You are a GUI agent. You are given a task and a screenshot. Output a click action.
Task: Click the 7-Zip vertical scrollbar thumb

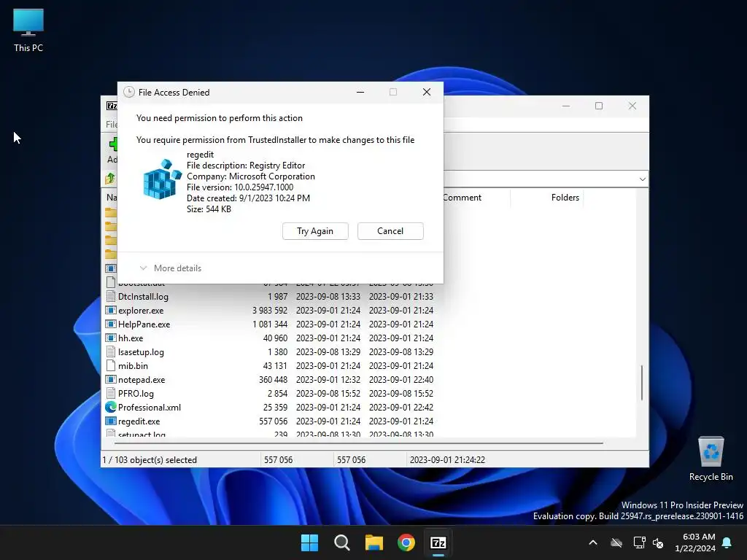(x=642, y=382)
